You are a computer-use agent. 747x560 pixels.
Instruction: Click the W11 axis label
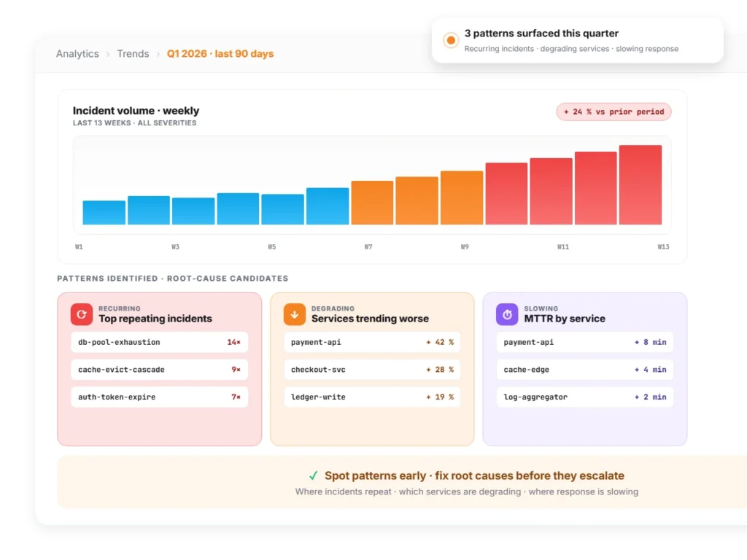tap(563, 246)
